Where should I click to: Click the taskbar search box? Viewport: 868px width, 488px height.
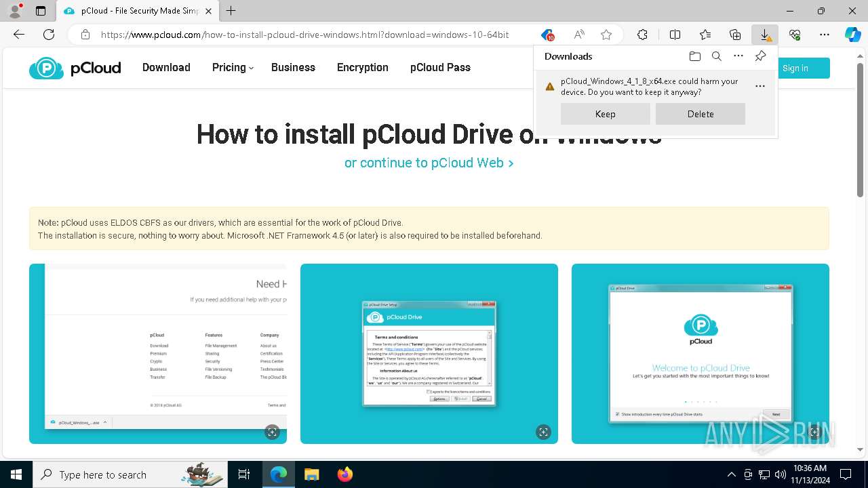(x=130, y=474)
